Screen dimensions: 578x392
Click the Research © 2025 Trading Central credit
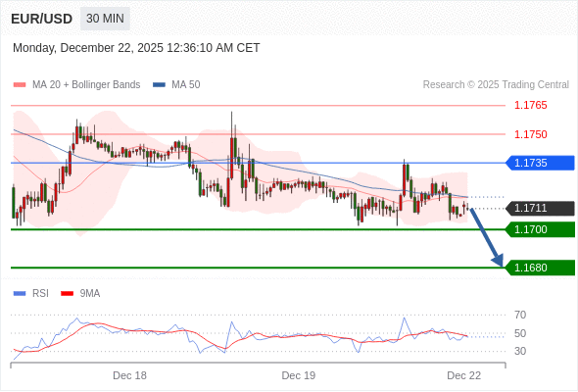496,85
